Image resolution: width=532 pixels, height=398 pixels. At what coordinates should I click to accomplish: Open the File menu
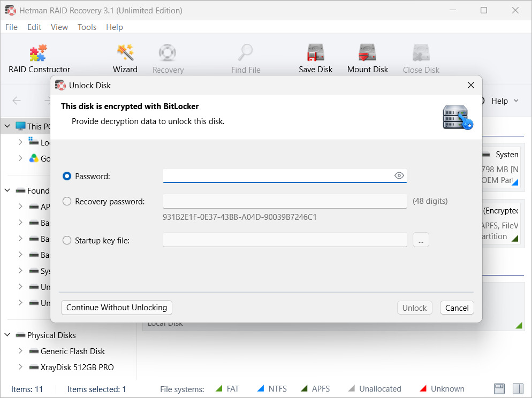[12, 27]
